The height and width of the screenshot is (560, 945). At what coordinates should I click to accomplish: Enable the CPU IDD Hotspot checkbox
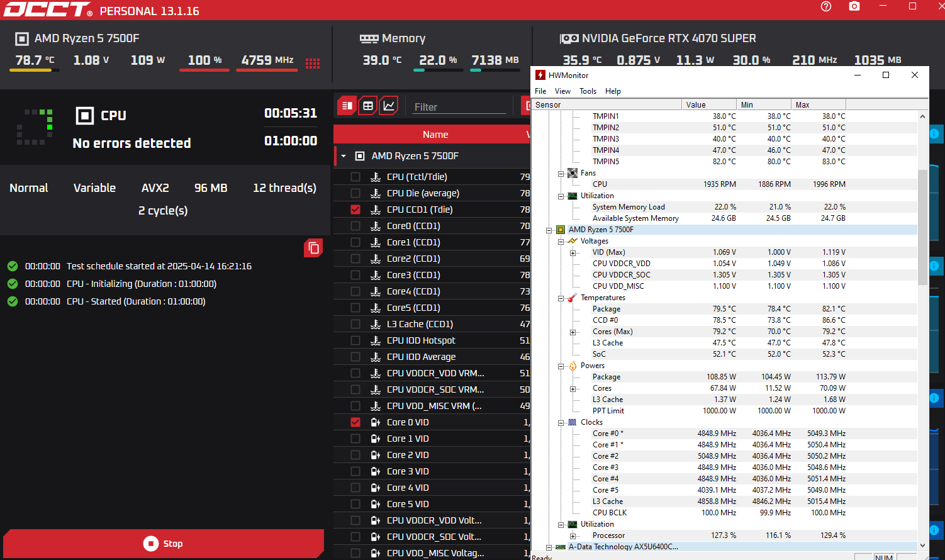tap(355, 340)
